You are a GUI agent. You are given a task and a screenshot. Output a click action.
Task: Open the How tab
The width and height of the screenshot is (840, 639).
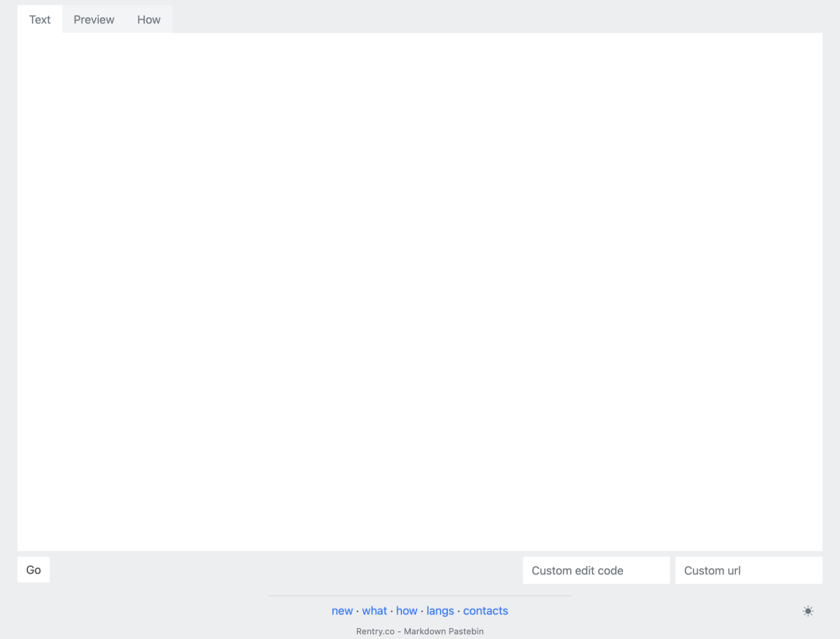point(149,19)
